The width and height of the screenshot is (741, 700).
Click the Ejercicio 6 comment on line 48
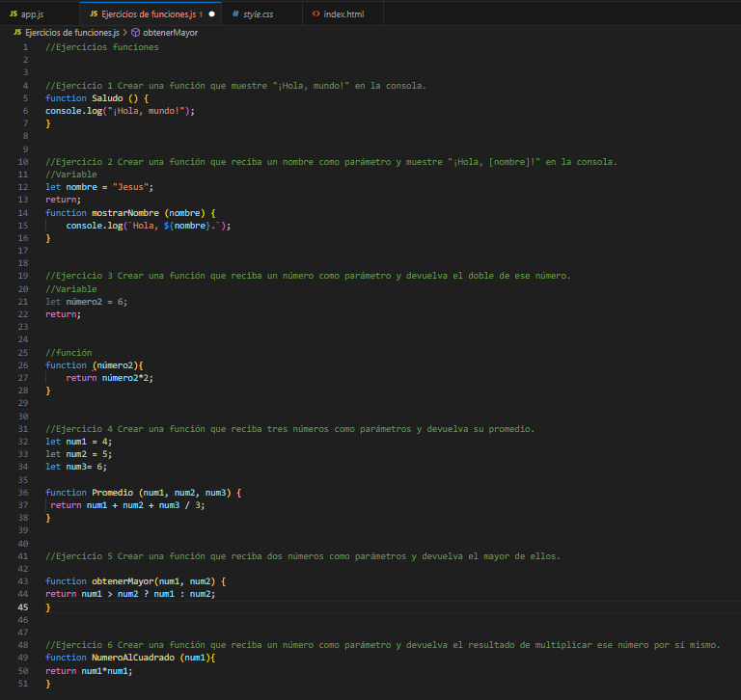coord(383,645)
